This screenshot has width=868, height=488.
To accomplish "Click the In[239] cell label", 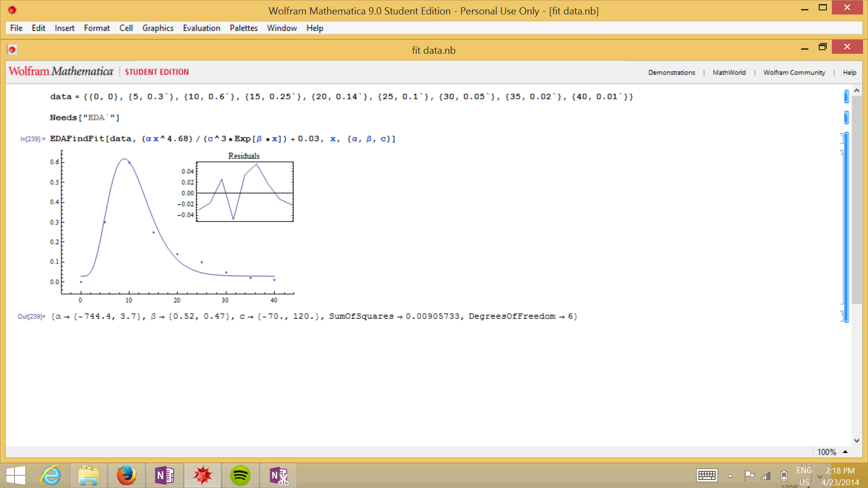I will point(33,139).
